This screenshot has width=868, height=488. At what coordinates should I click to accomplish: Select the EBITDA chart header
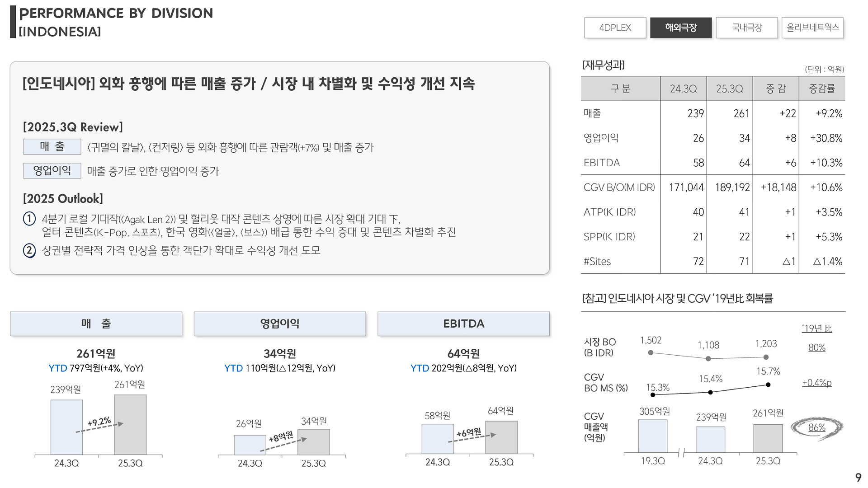pos(463,324)
